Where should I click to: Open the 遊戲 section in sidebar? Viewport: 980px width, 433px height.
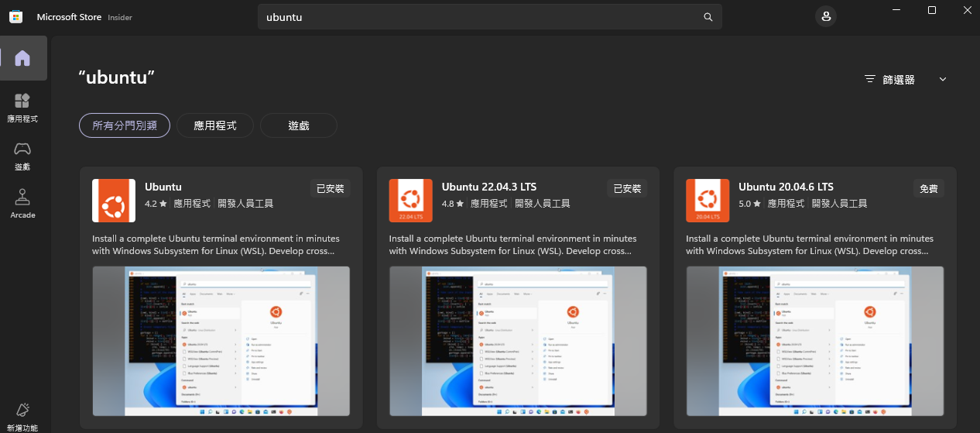pyautogui.click(x=22, y=156)
